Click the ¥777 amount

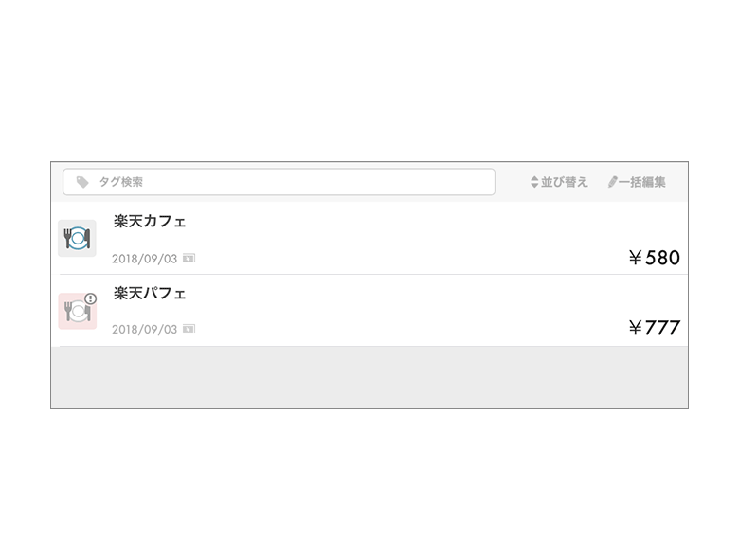tap(654, 328)
